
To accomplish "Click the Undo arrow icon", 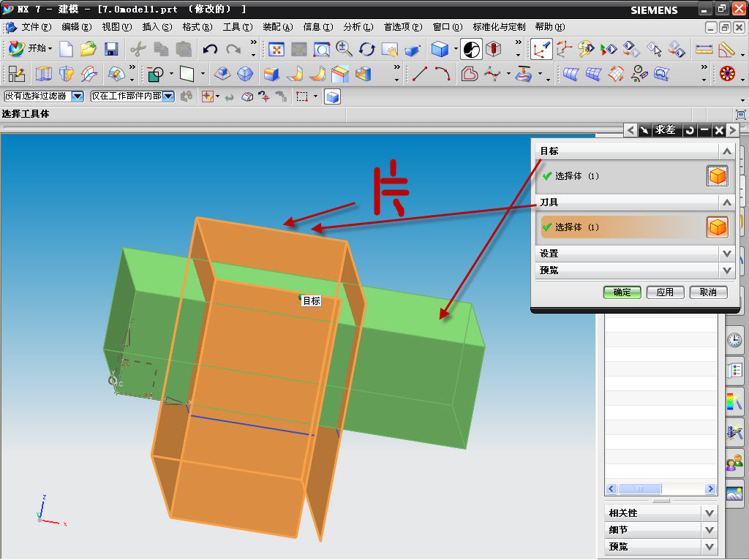I will pyautogui.click(x=210, y=49).
